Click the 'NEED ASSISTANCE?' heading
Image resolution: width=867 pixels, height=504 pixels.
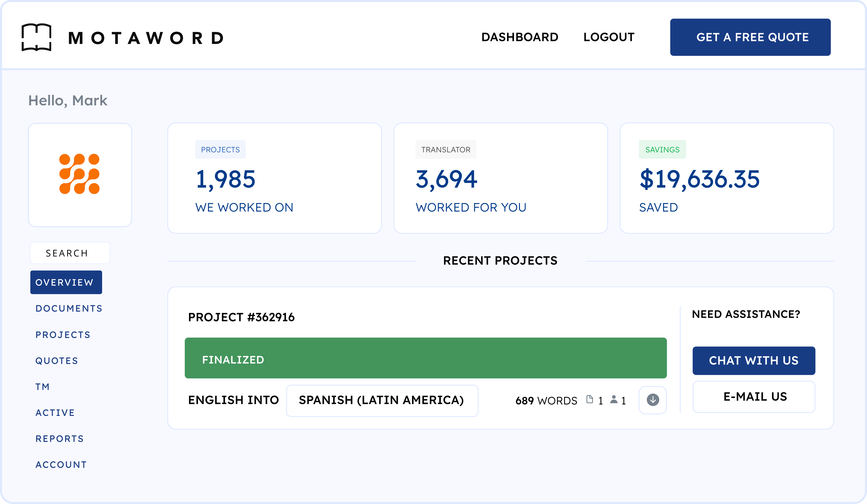click(x=746, y=314)
